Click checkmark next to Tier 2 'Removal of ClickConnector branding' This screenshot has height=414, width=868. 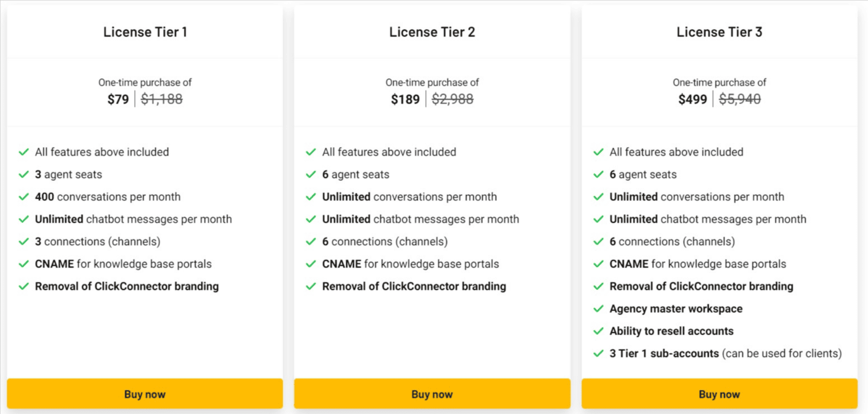click(311, 286)
